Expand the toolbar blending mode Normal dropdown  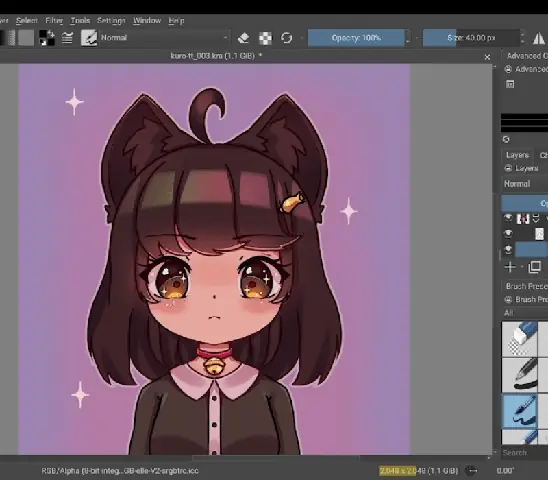click(164, 38)
